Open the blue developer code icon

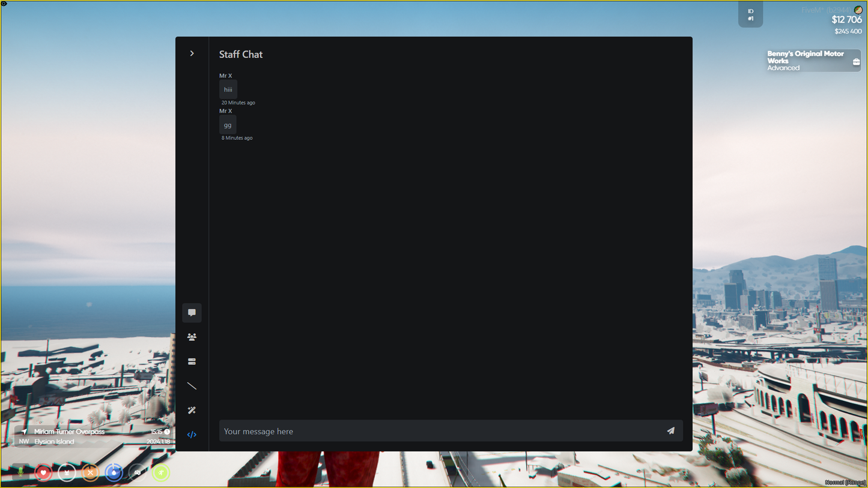(192, 435)
